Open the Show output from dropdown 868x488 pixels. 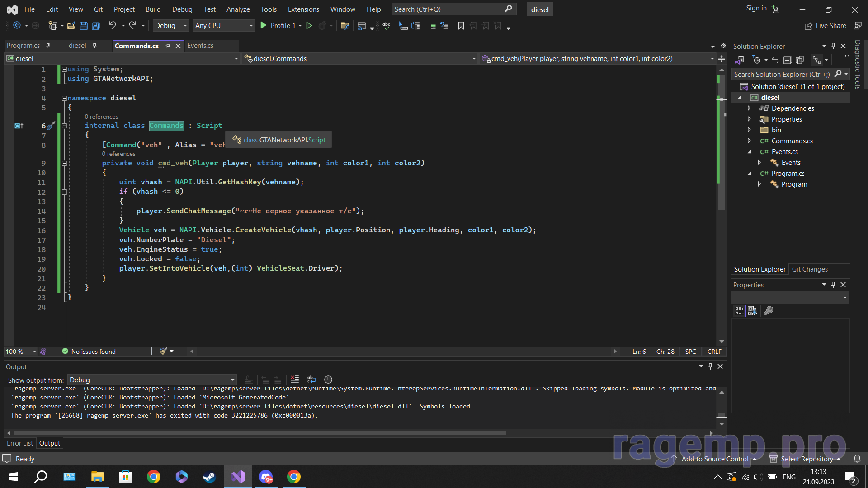click(152, 380)
